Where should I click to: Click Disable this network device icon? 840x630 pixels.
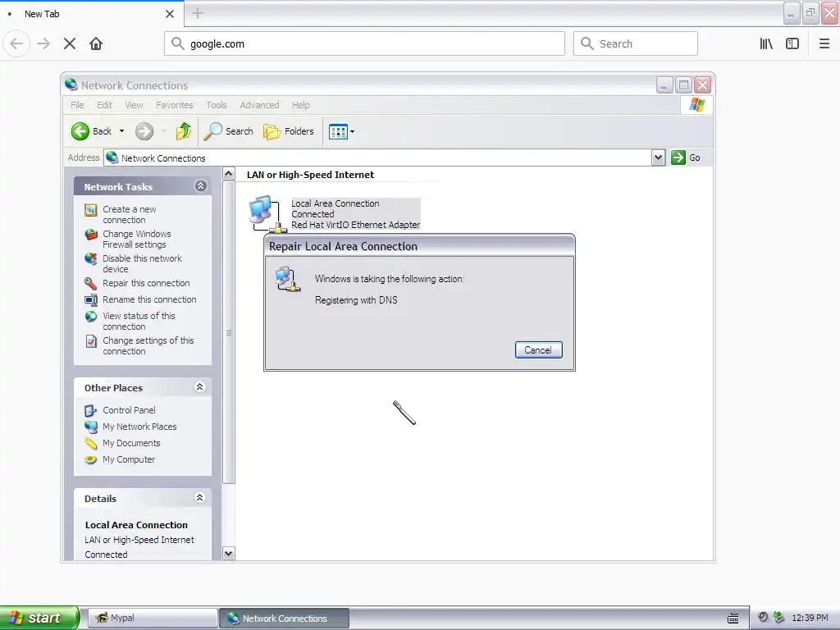(91, 259)
